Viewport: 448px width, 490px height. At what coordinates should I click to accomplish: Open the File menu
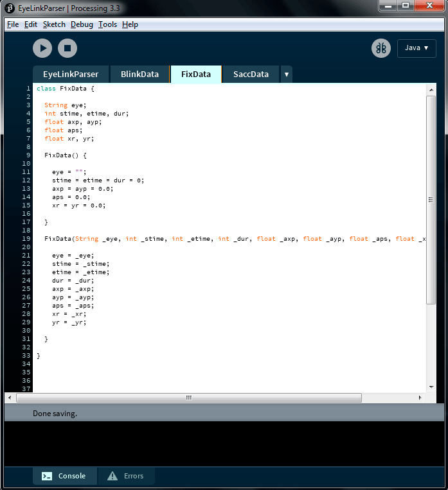coord(13,24)
